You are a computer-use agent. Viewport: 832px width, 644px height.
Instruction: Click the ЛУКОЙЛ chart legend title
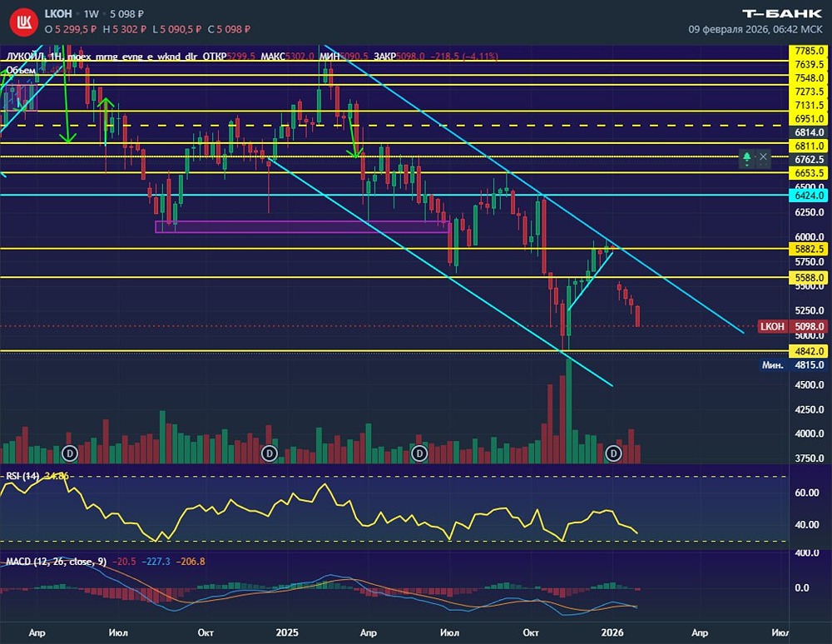[101, 56]
